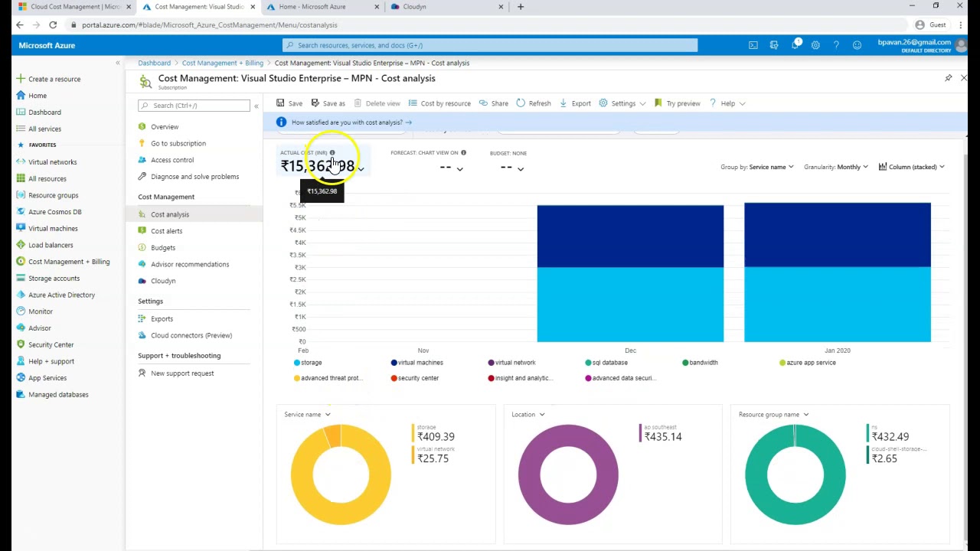Open Service name donut chart dropdown
980x551 pixels.
click(307, 415)
